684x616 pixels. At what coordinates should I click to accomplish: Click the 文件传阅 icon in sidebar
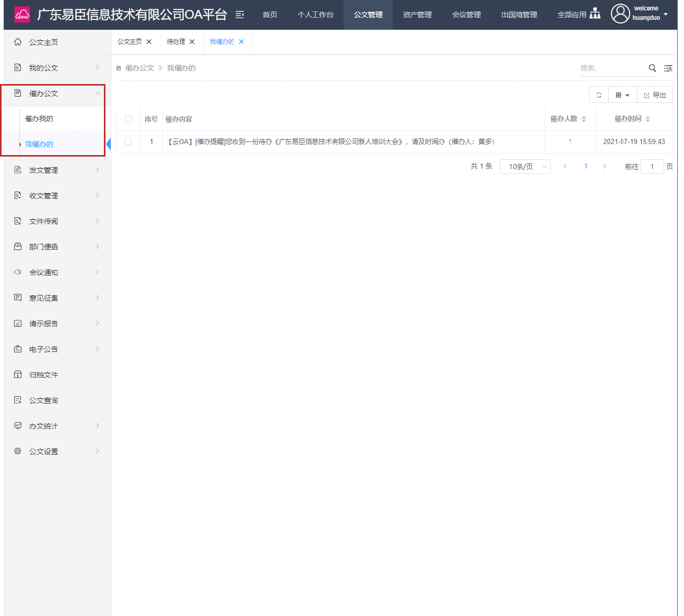18,221
